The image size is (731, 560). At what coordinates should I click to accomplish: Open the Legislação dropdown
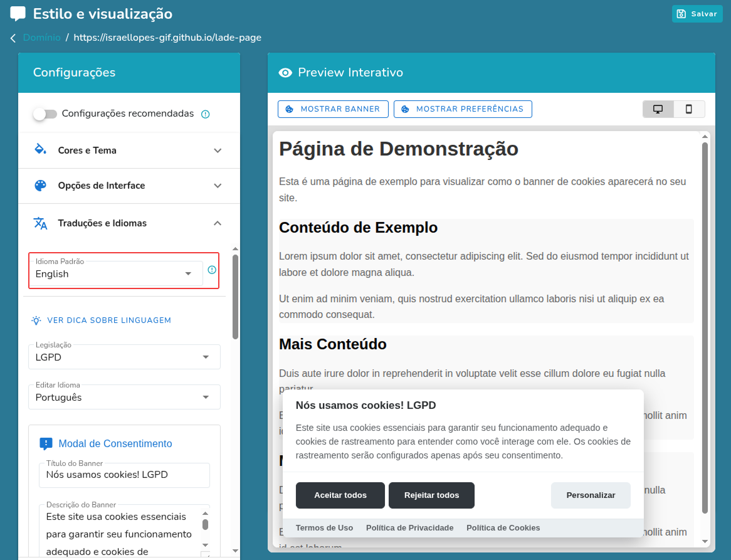124,357
